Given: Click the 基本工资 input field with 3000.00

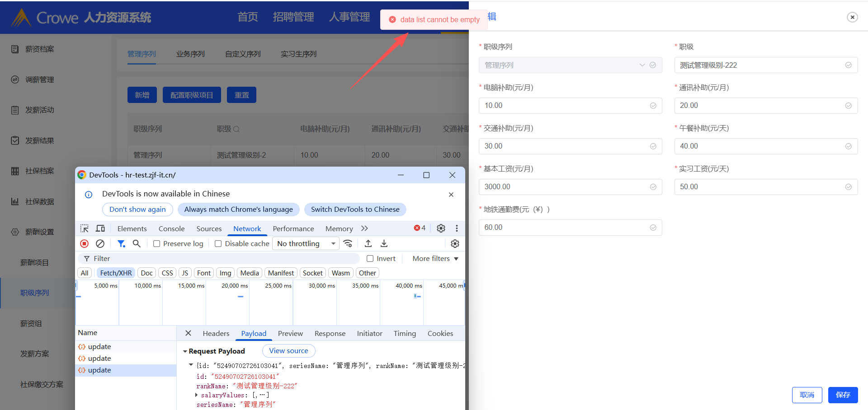Looking at the screenshot, I should click(565, 187).
